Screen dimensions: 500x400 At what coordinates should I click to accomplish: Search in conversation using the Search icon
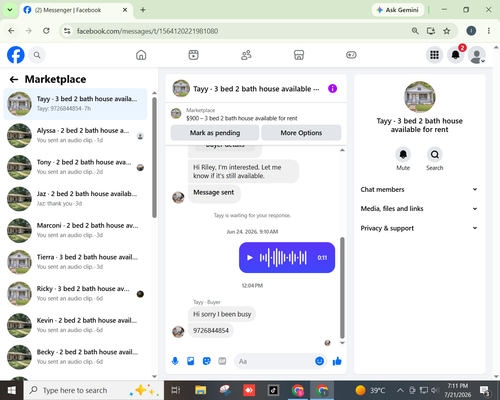[434, 154]
